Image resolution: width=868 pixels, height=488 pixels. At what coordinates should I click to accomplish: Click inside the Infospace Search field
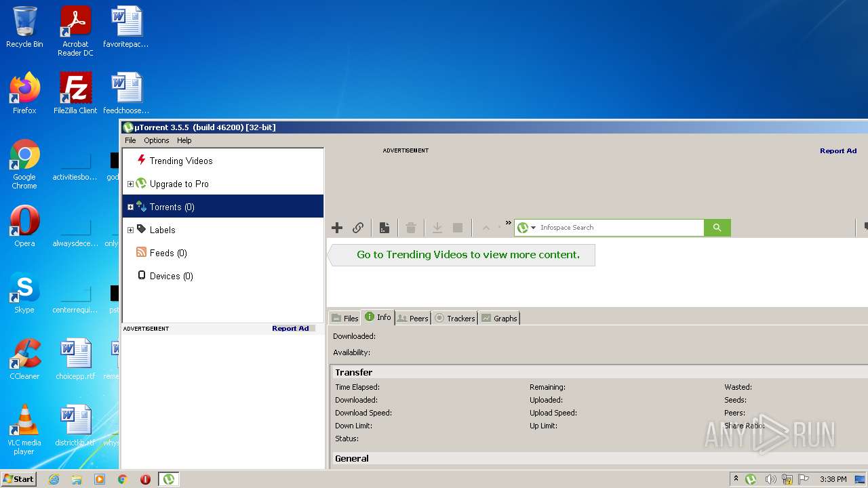[x=620, y=228]
